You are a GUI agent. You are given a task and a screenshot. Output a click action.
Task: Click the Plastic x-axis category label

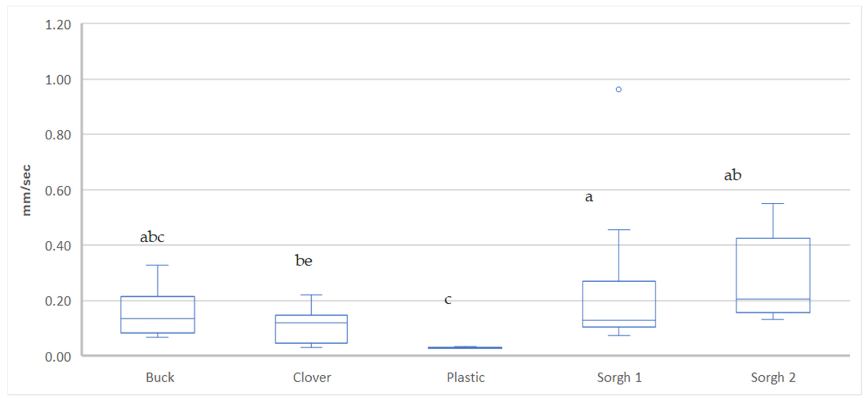[x=466, y=377]
